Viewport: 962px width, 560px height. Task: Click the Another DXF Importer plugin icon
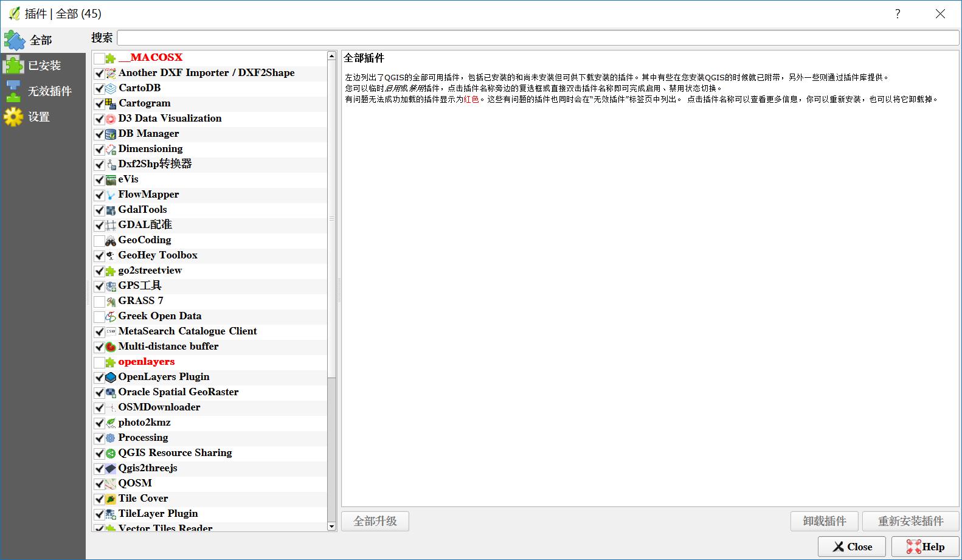click(111, 74)
